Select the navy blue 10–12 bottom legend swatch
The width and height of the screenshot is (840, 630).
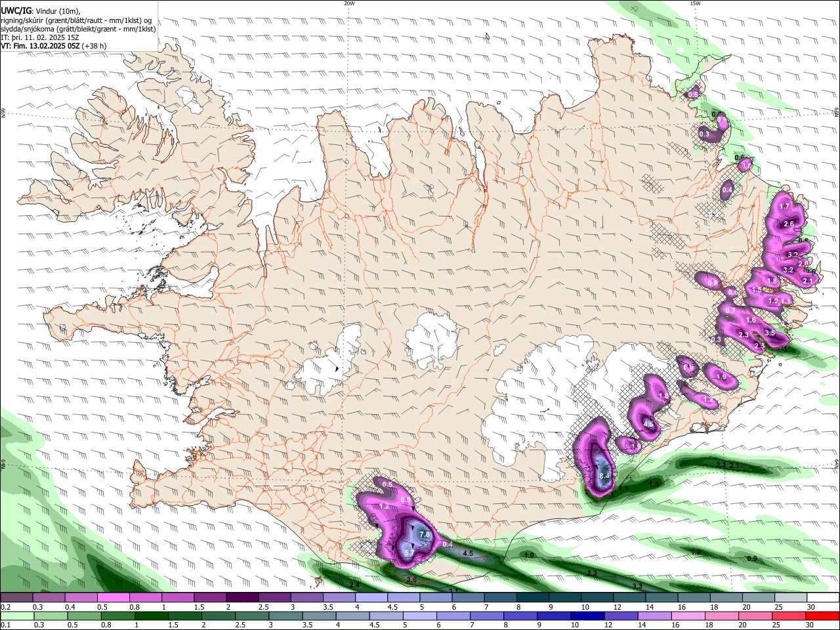click(586, 616)
